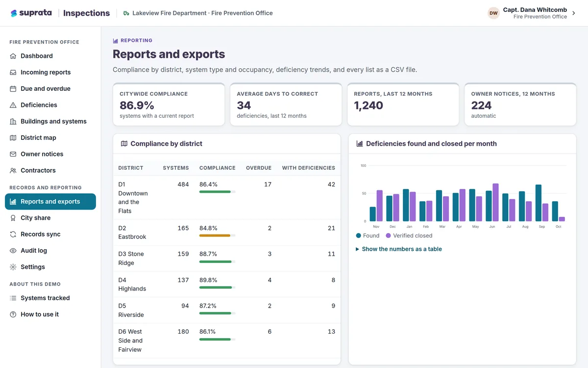Click the OVERDUE column header
The width and height of the screenshot is (588, 368).
point(259,168)
